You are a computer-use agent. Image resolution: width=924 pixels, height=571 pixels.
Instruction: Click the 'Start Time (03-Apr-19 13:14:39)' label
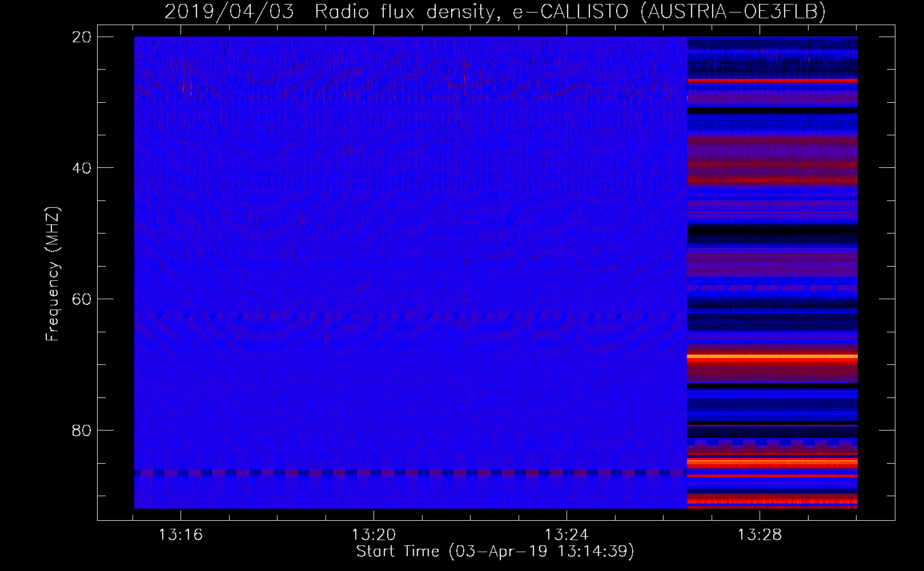point(495,552)
